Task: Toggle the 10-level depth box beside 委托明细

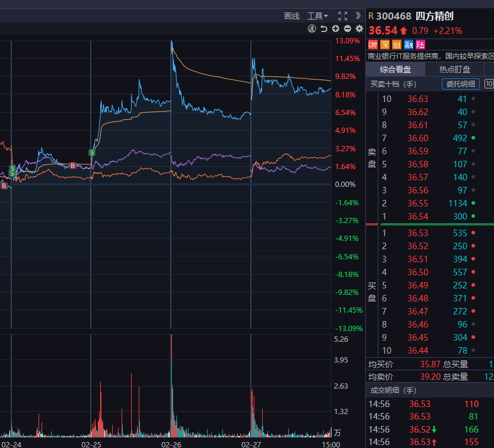Action: 489,84
